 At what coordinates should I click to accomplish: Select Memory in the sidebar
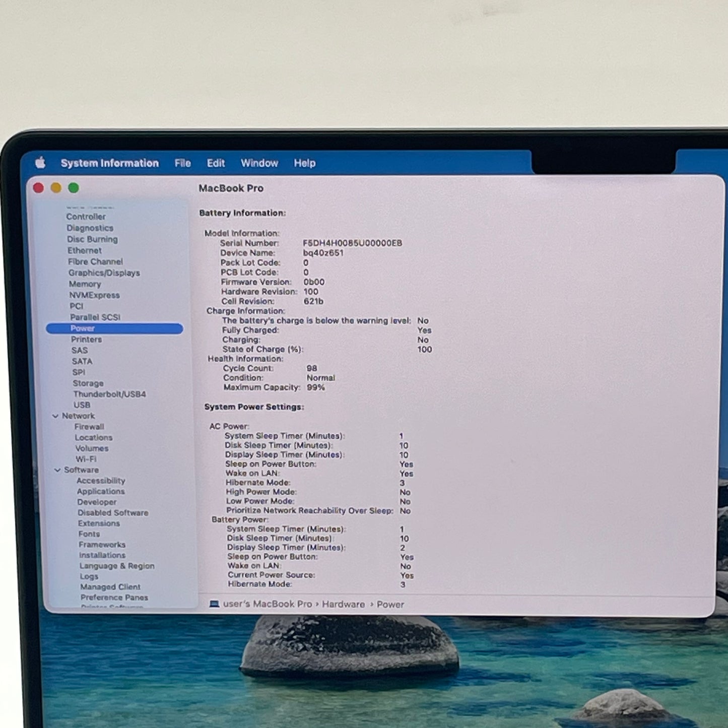point(85,284)
